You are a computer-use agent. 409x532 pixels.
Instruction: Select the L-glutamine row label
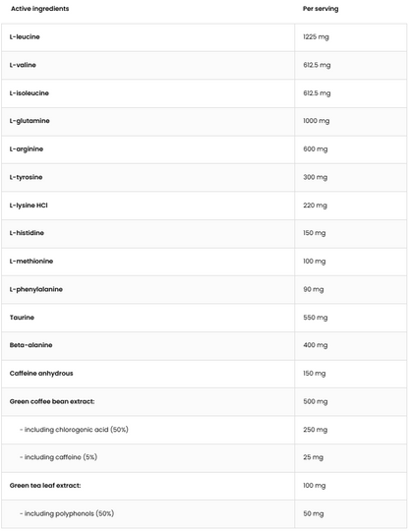(29, 121)
